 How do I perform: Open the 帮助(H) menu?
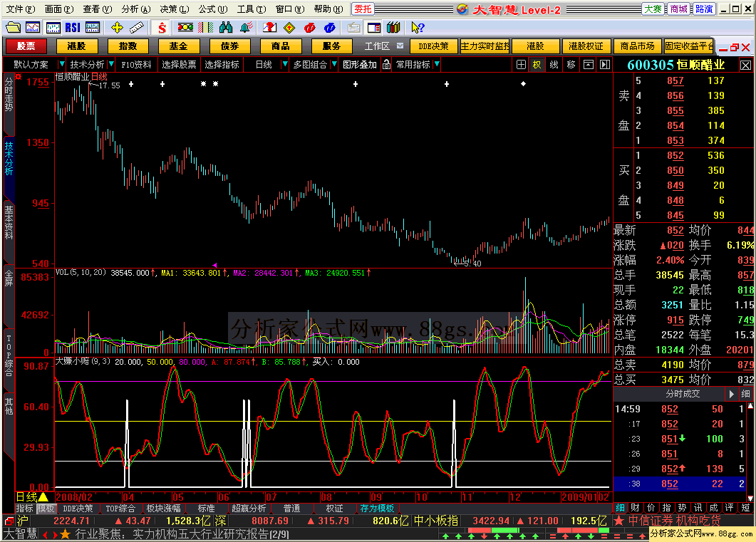click(x=328, y=9)
